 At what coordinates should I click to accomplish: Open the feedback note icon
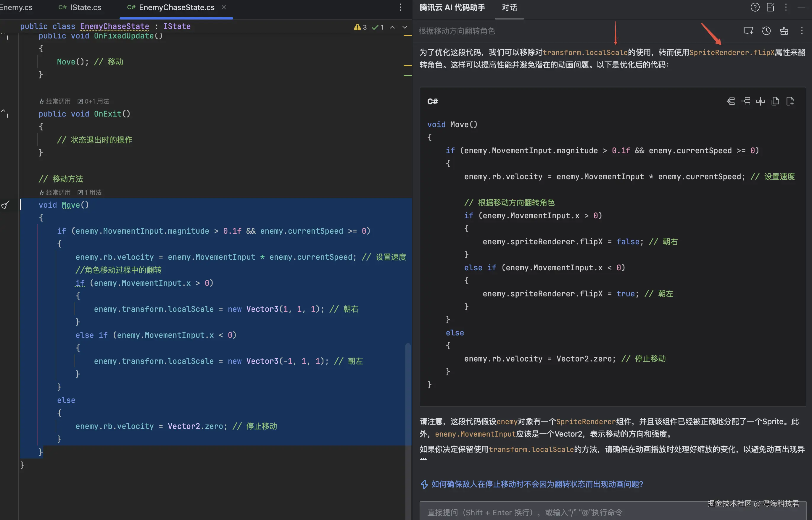(771, 7)
